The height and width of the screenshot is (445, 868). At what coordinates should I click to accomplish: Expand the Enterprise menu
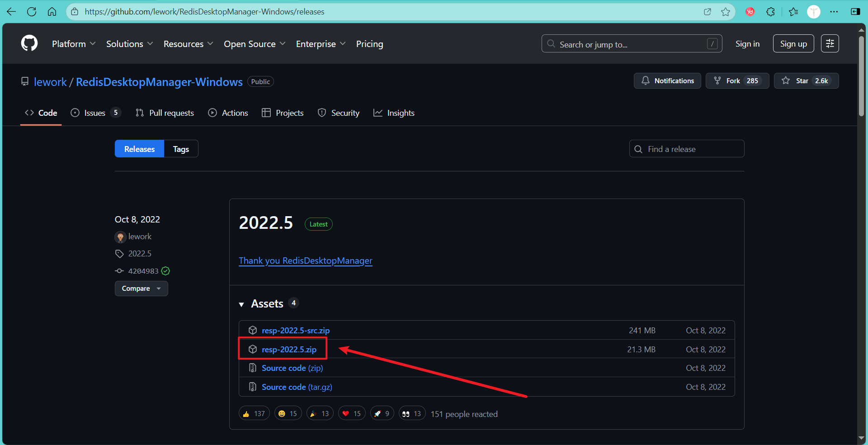(321, 44)
